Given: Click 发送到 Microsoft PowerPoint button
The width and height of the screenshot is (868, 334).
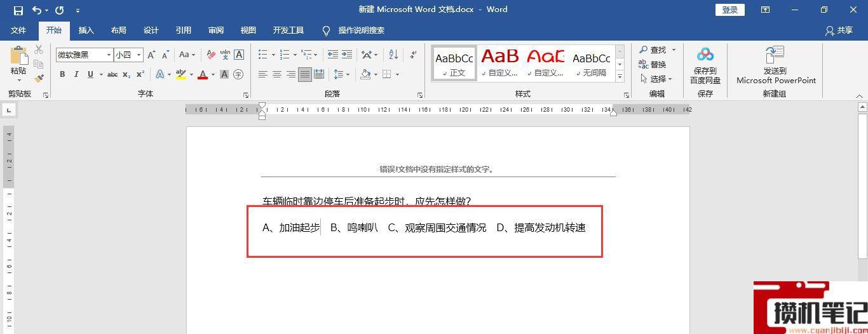Looking at the screenshot, I should point(776,65).
